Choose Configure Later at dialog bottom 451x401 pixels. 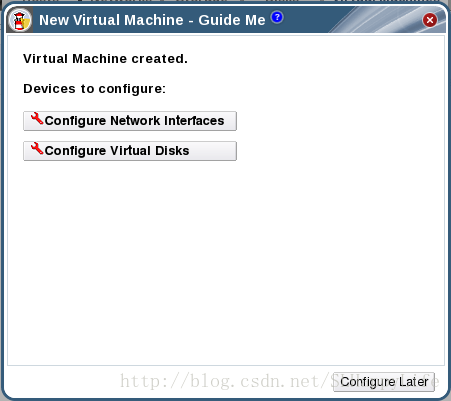(384, 382)
